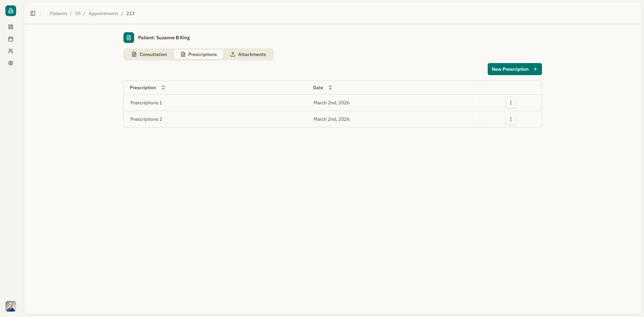
Task: Select the Prescriptions 1 table row
Action: pos(235,103)
